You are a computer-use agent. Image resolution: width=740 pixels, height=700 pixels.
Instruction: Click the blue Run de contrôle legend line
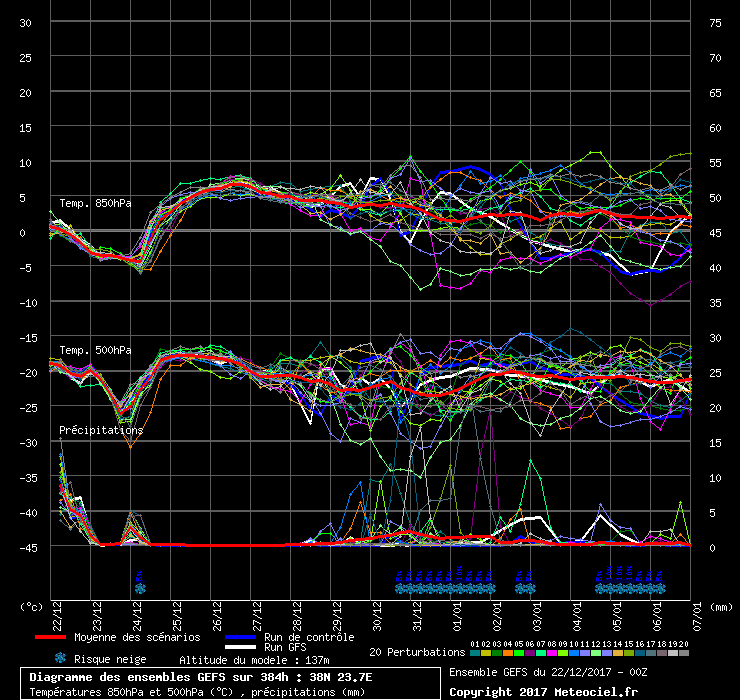click(240, 637)
